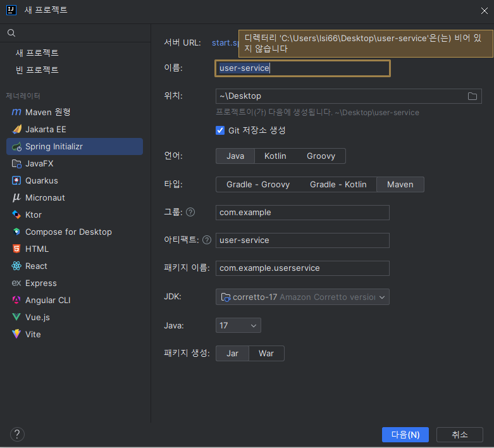The height and width of the screenshot is (448, 494).
Task: Select the Vite generator
Action: click(x=75, y=334)
